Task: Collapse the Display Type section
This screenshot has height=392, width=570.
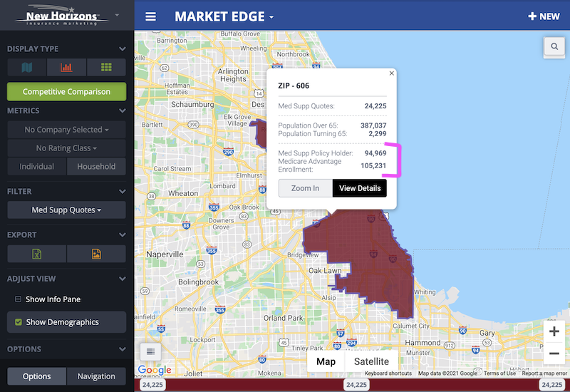Action: click(122, 48)
